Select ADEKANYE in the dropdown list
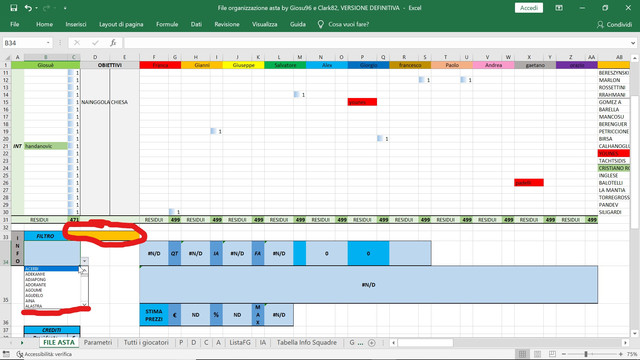The height and width of the screenshot is (360, 640). pyautogui.click(x=51, y=274)
